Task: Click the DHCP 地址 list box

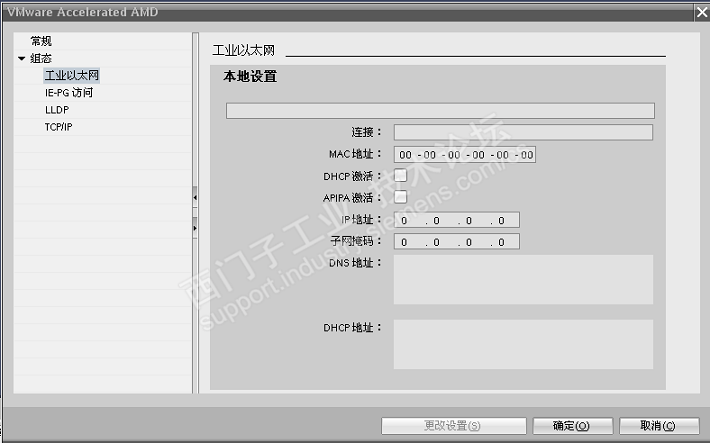Action: (x=523, y=344)
